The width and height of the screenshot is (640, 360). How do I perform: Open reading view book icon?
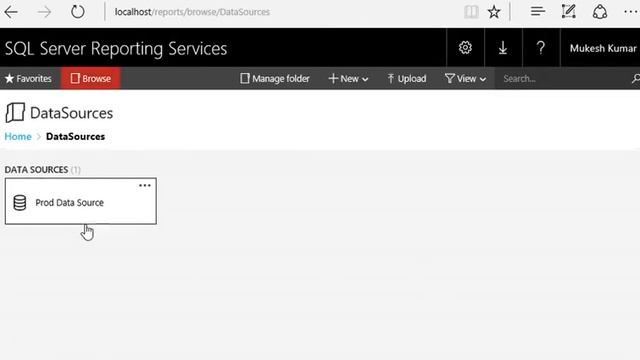point(471,12)
